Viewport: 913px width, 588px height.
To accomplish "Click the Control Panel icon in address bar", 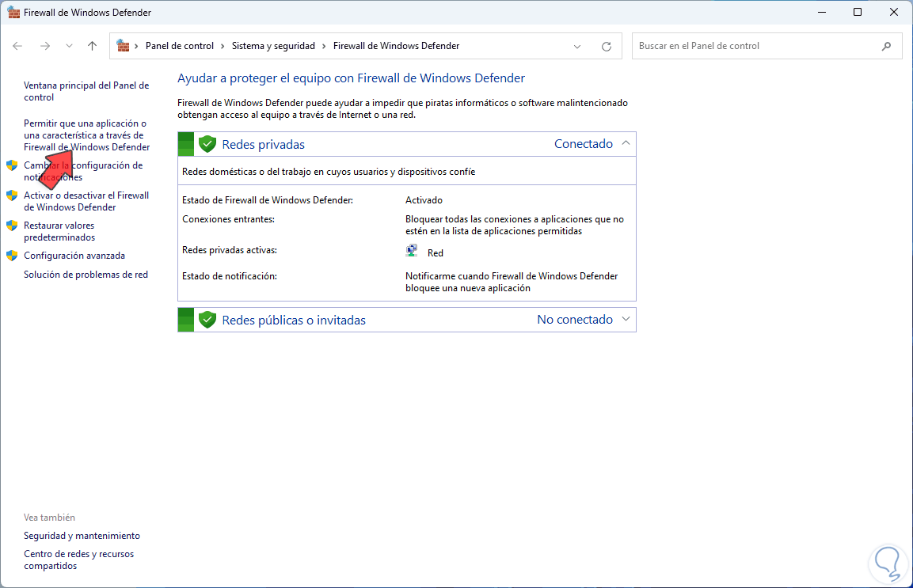I will coord(123,45).
